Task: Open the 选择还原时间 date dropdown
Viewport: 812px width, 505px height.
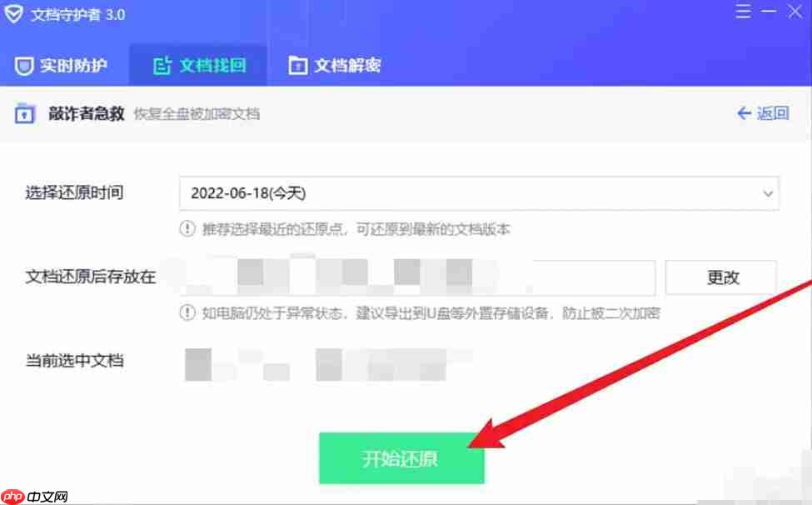Action: coord(479,193)
